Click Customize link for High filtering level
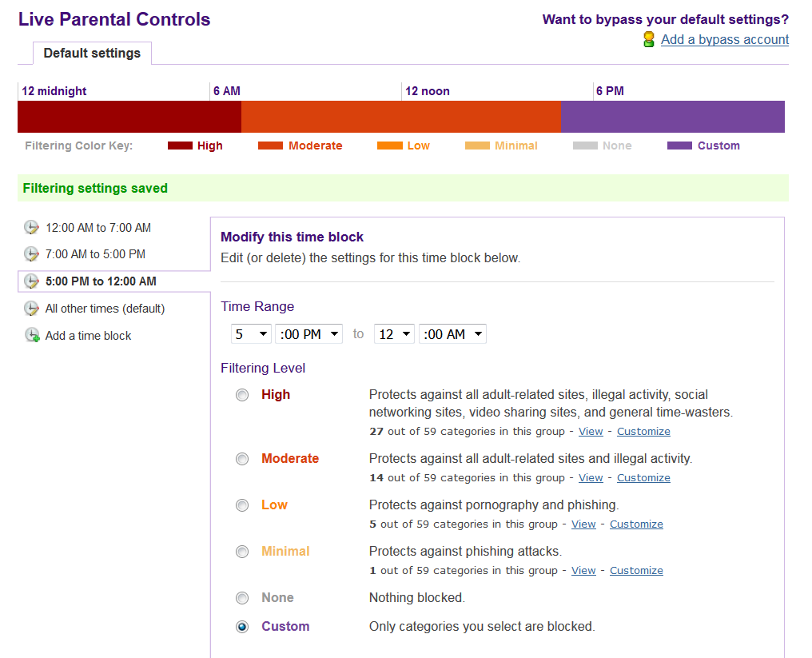 point(643,432)
